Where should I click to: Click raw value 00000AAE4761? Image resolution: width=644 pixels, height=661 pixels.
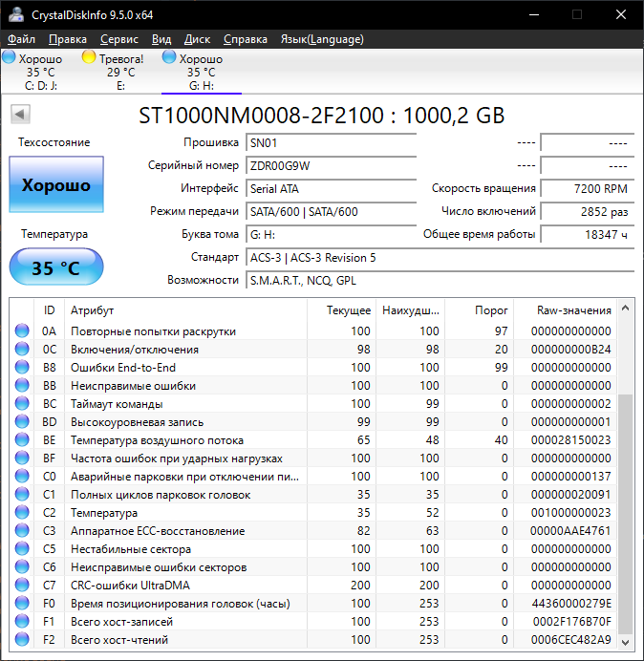[570, 530]
